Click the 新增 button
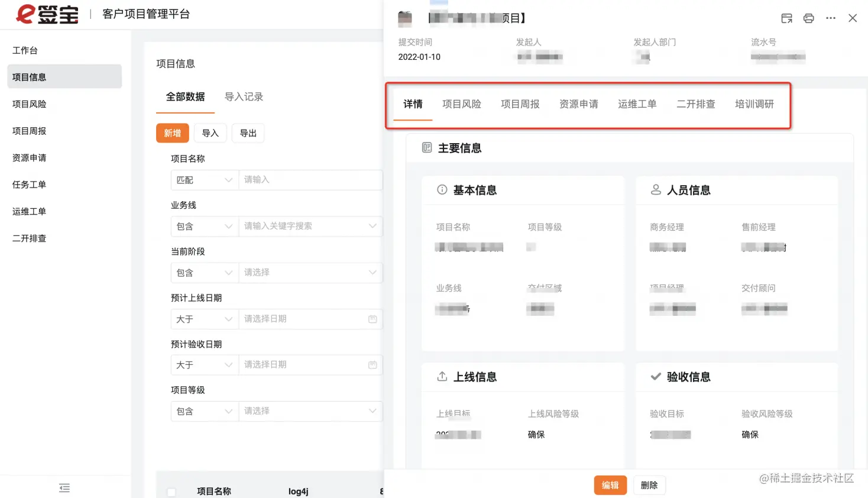This screenshot has height=498, width=868. 173,133
